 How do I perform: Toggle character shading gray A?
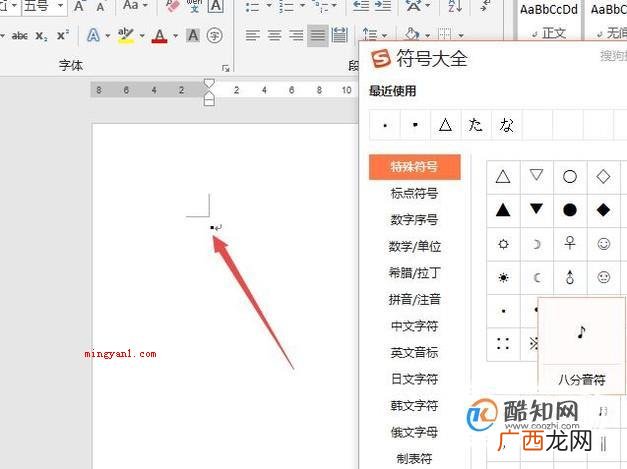click(193, 36)
